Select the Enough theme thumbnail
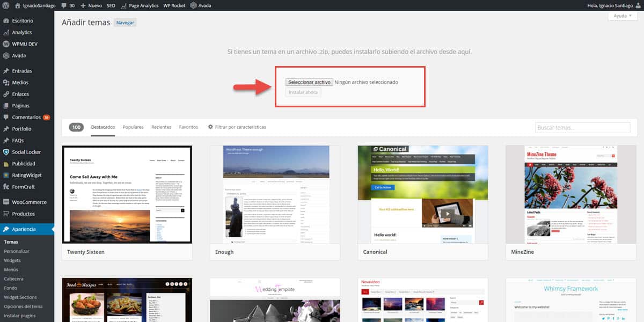The image size is (644, 322). pyautogui.click(x=275, y=194)
